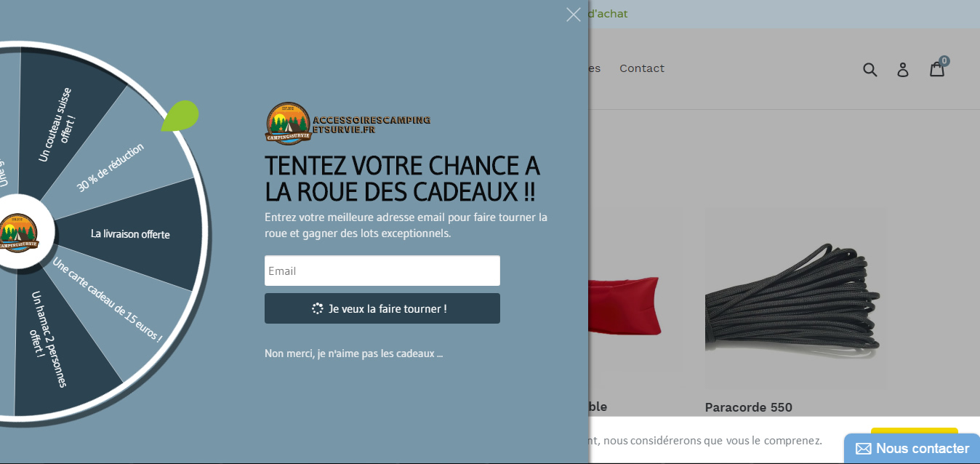Screen dimensions: 980x464
Task: Click Je veux la faire tourner button
Action: pos(382,308)
